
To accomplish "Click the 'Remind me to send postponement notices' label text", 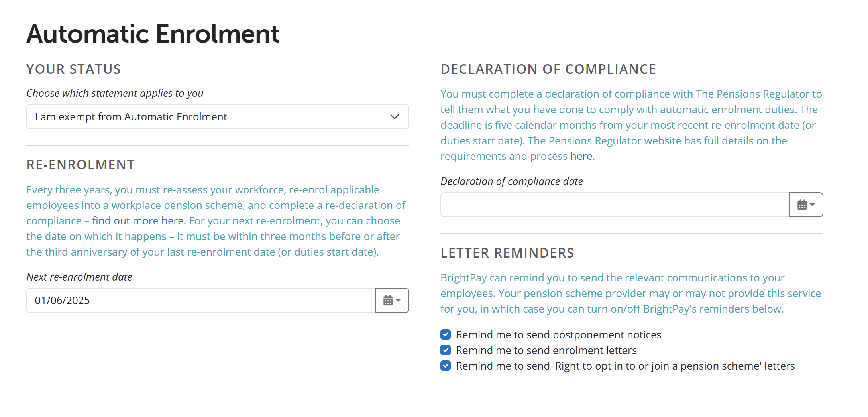I will 558,335.
